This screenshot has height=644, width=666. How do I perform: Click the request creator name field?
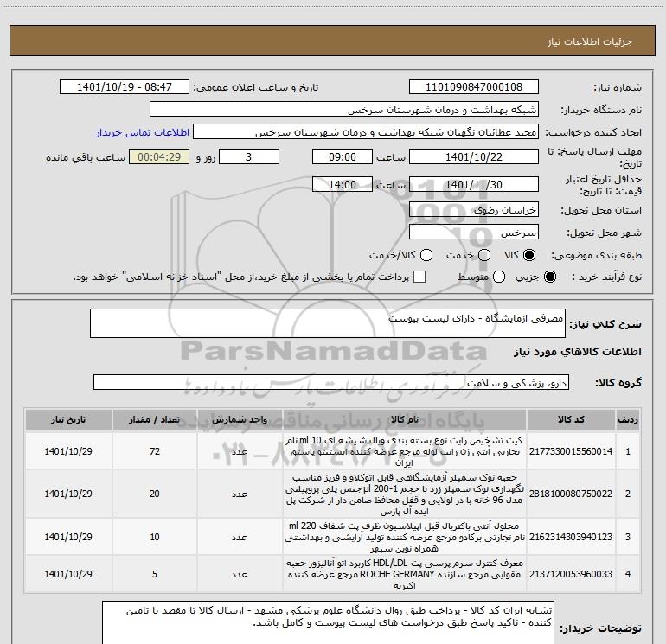tap(366, 132)
